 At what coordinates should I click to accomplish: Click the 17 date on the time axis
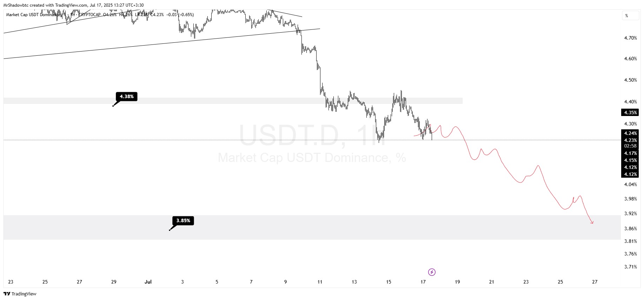[423, 282]
